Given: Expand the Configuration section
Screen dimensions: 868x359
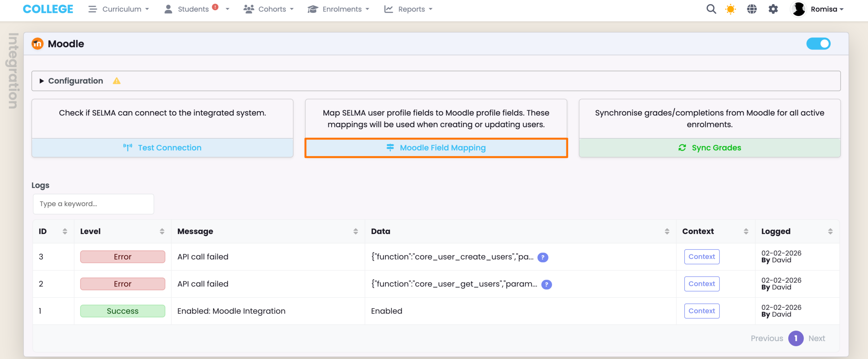Looking at the screenshot, I should pyautogui.click(x=76, y=81).
